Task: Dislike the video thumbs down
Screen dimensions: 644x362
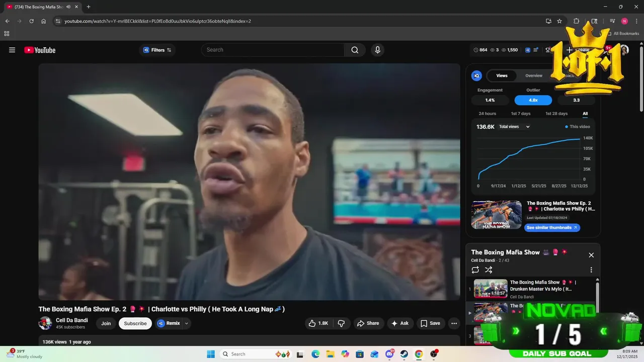Action: click(341, 323)
